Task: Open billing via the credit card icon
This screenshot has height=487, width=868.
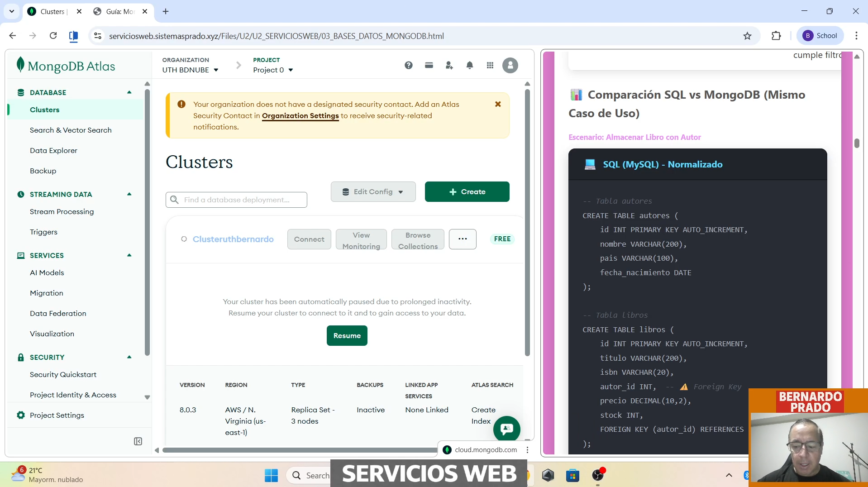Action: 429,65
